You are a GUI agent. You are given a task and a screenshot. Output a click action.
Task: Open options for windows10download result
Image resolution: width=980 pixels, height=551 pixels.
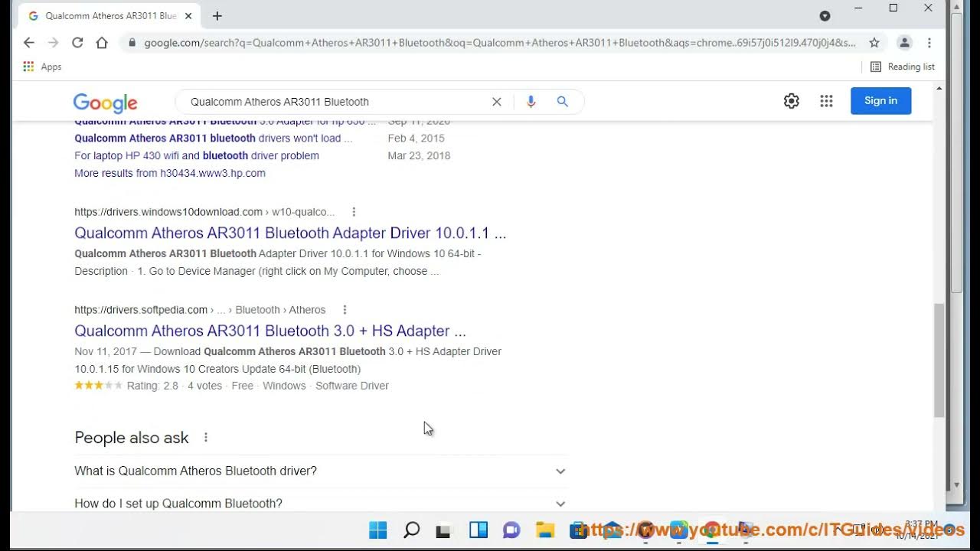(353, 212)
